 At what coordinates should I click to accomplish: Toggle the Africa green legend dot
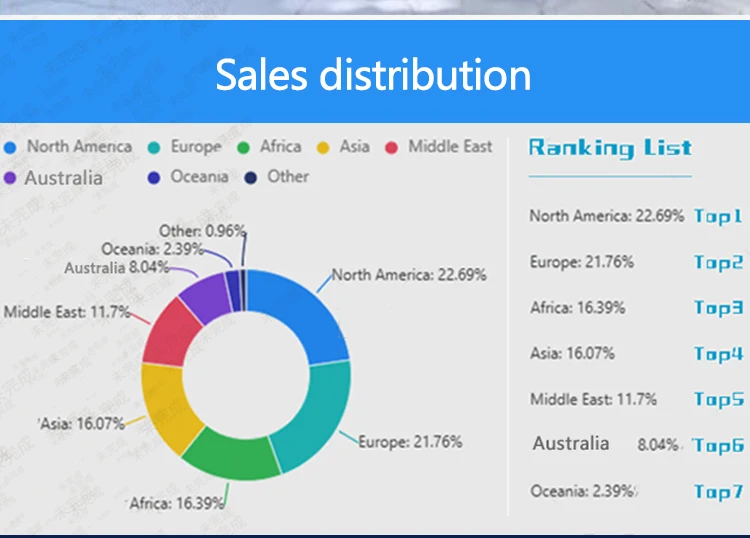click(x=243, y=148)
